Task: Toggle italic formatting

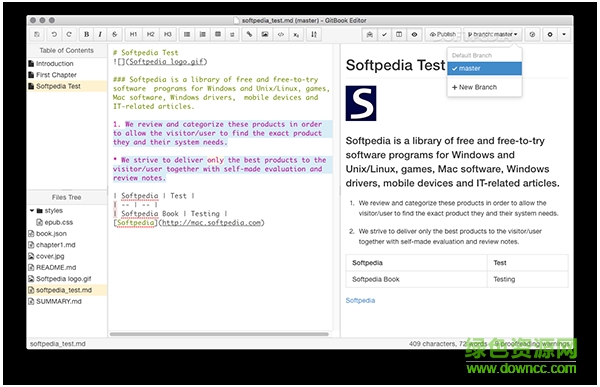Action: (x=100, y=34)
